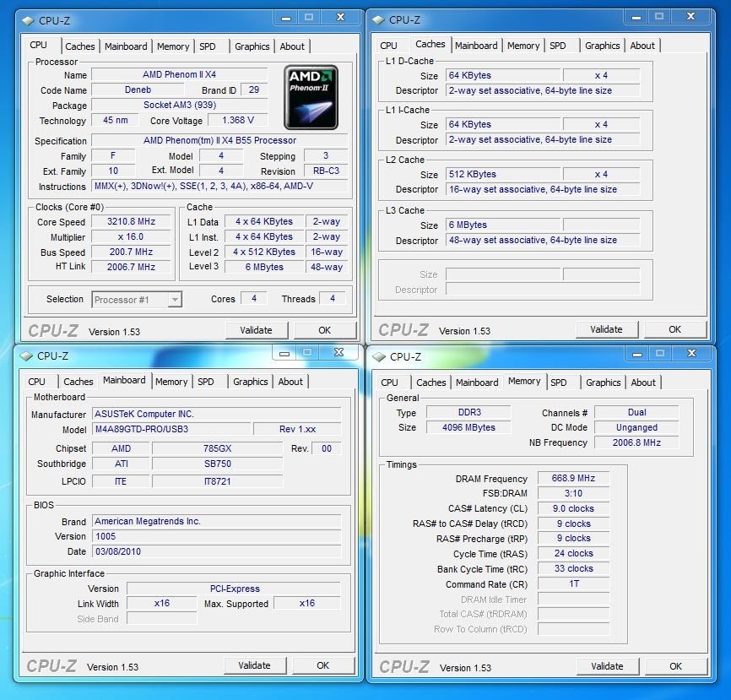The width and height of the screenshot is (731, 700).
Task: Open the About tab in the Processor window
Action: point(292,46)
